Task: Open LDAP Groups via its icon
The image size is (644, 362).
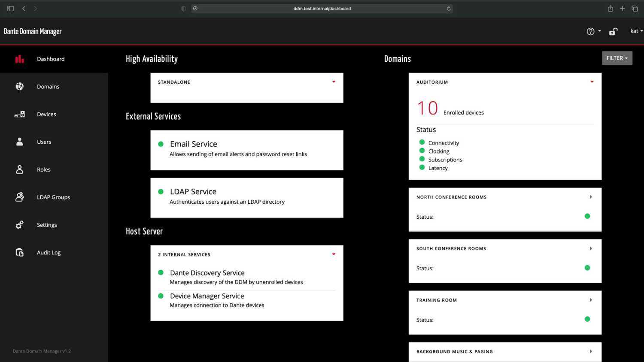Action: [19, 197]
